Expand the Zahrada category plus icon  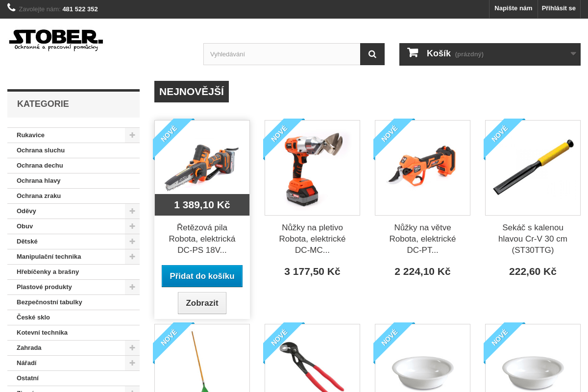(132, 348)
